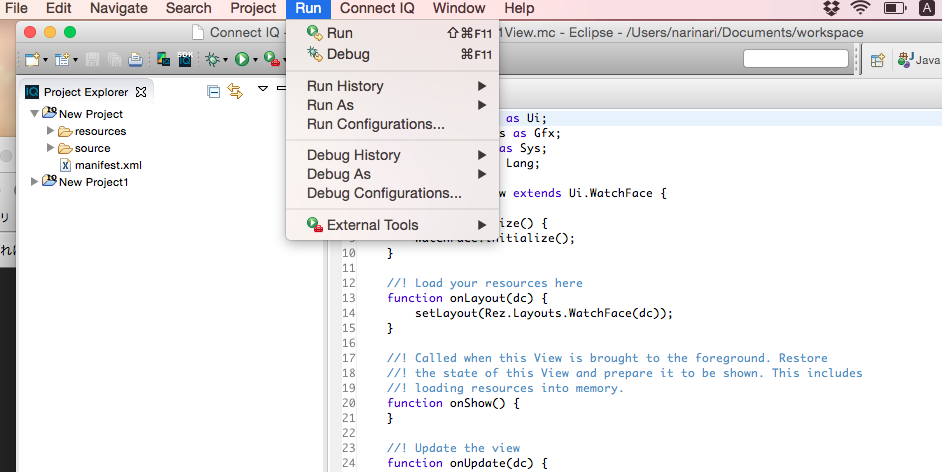
Task: Expand the New Project1 node
Action: tap(34, 181)
